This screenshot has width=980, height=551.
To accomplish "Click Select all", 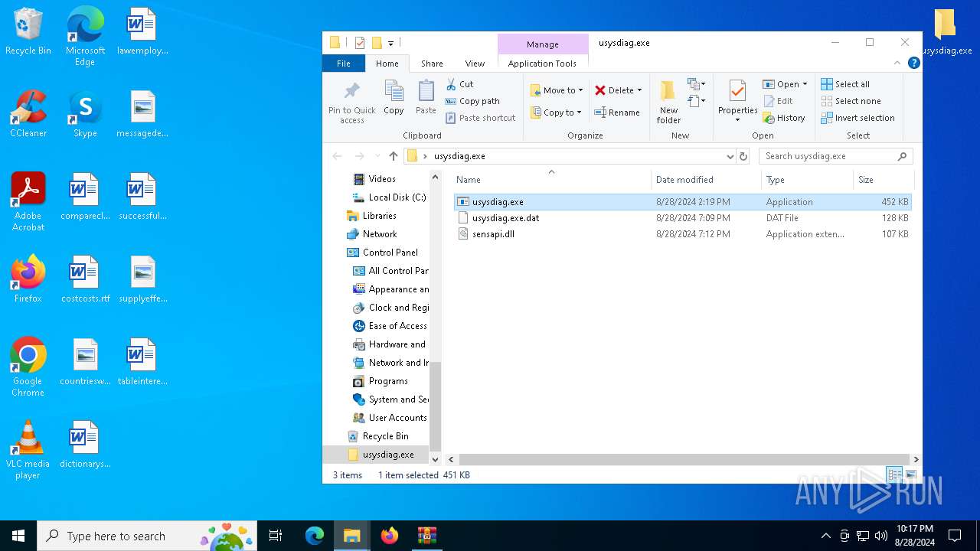I will click(x=845, y=84).
